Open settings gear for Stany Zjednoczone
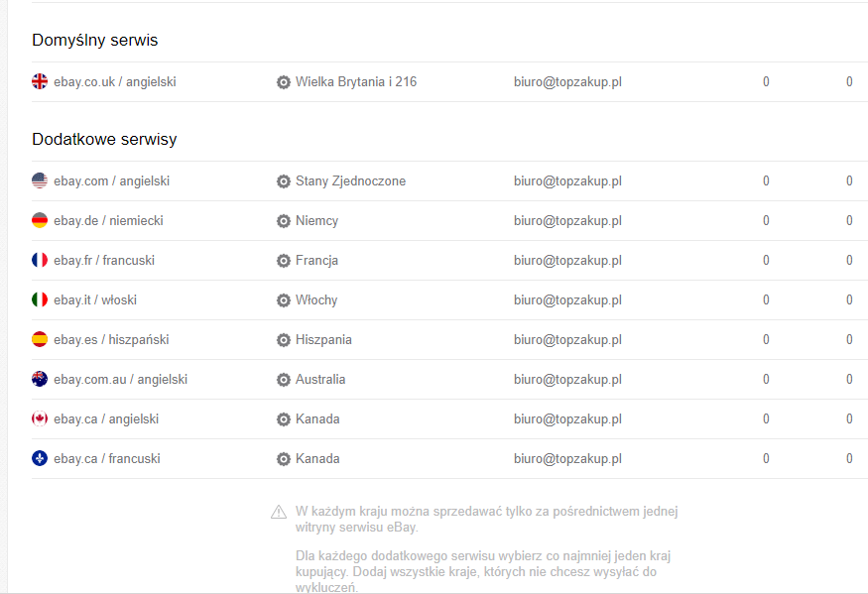This screenshot has width=868, height=594. 284,181
